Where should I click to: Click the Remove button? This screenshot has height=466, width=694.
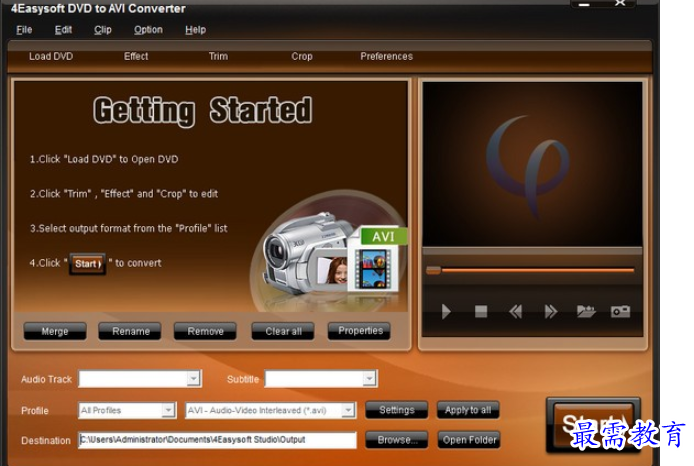coord(205,331)
